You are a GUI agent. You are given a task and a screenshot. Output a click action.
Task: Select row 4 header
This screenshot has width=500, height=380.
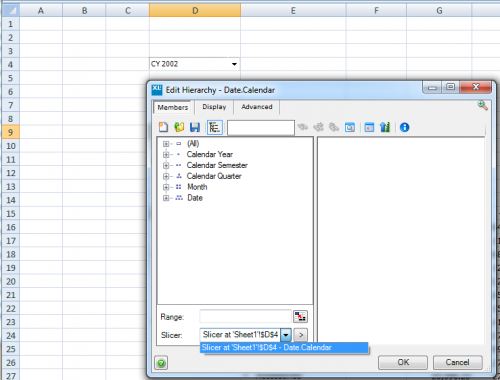pyautogui.click(x=11, y=65)
